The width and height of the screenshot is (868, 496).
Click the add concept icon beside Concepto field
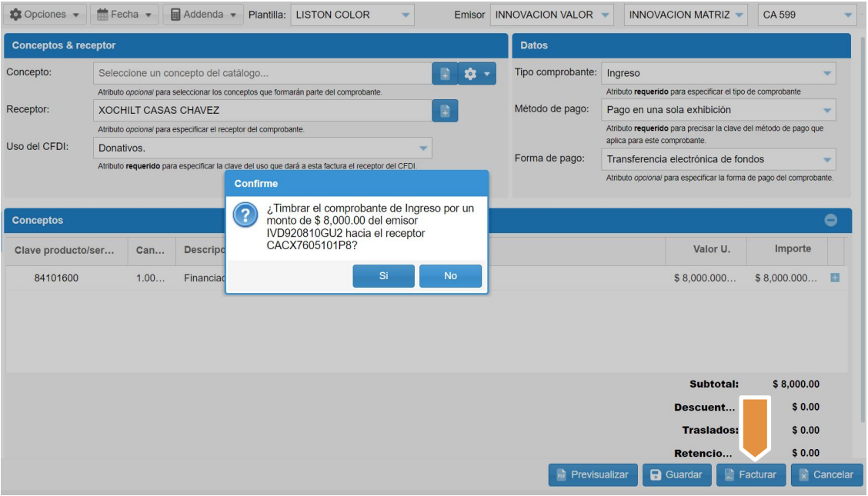click(x=445, y=74)
